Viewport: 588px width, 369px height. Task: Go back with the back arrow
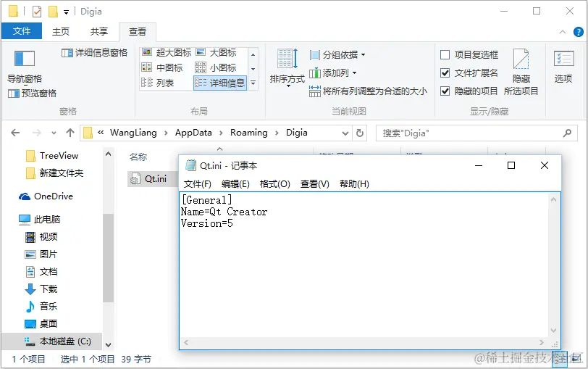[x=15, y=133]
